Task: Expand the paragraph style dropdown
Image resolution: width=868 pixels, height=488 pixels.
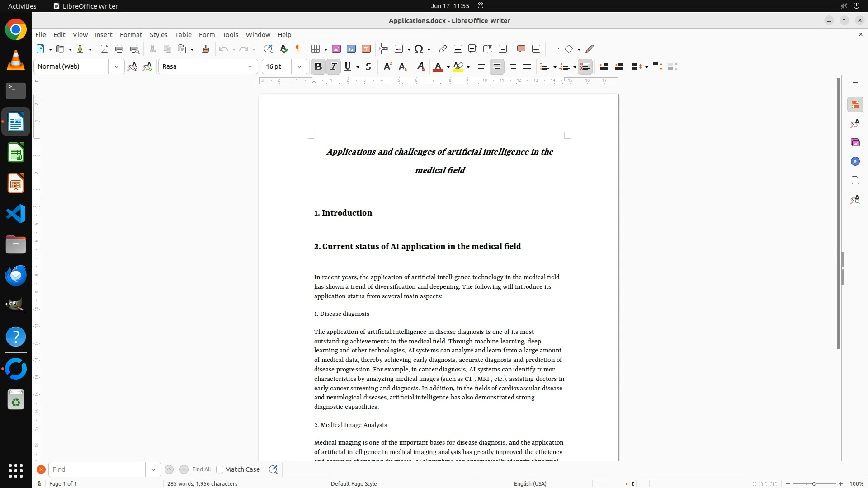Action: (117, 67)
